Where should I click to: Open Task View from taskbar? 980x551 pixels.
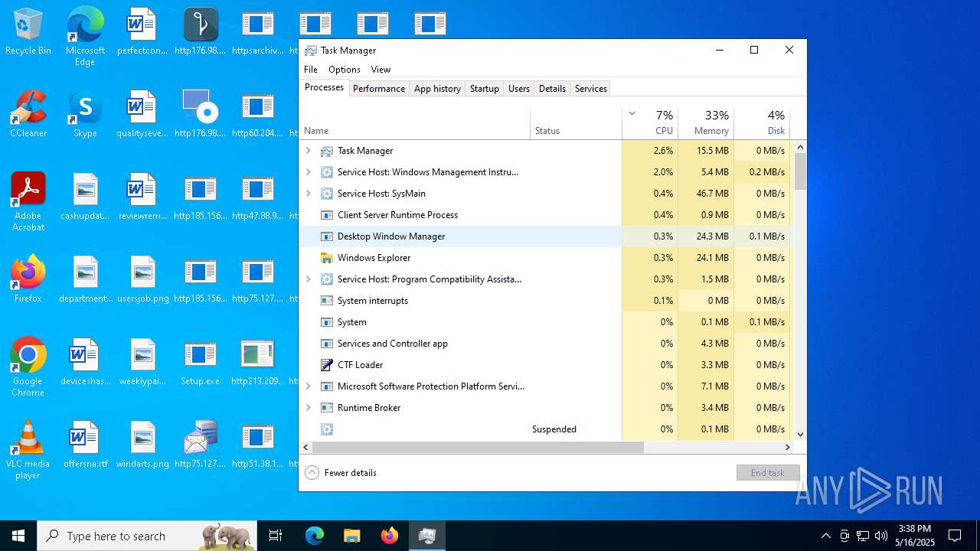tap(276, 536)
